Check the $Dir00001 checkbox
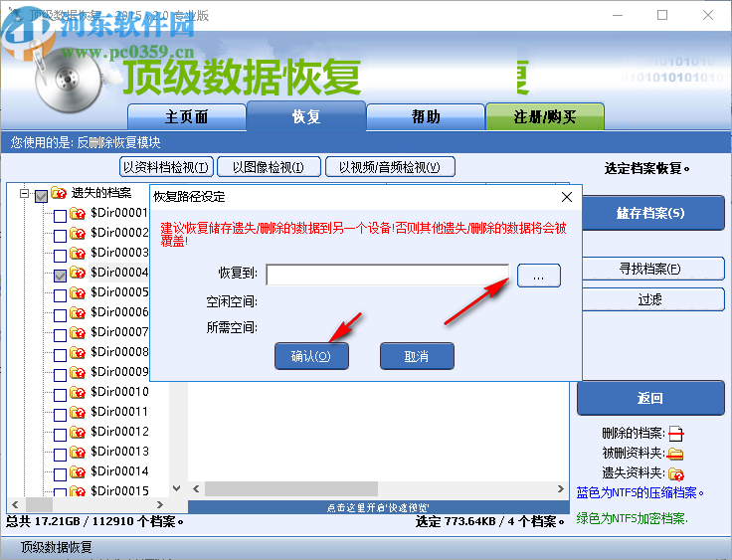Image resolution: width=732 pixels, height=560 pixels. point(60,216)
